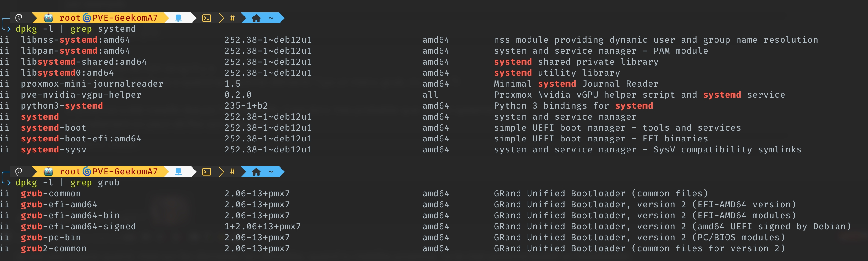Click the network computer icon in the second prompt
The height and width of the screenshot is (261, 868).
click(178, 172)
